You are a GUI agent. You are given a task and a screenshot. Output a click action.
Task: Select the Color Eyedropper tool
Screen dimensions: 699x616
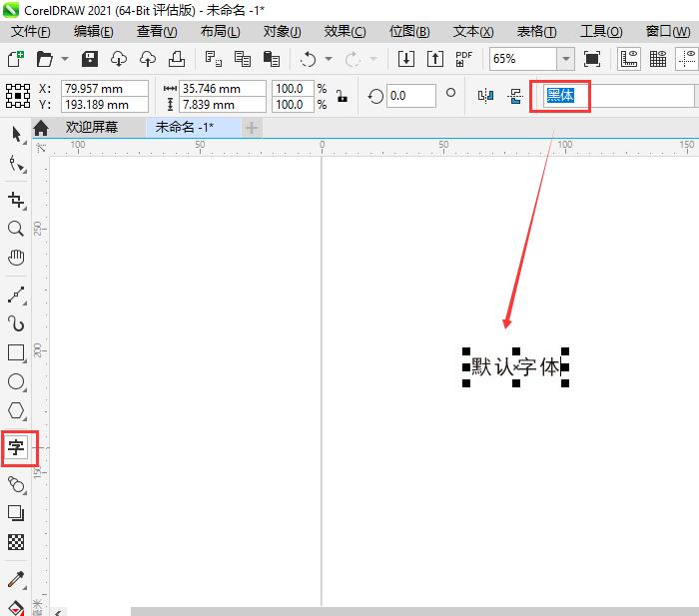[16, 579]
